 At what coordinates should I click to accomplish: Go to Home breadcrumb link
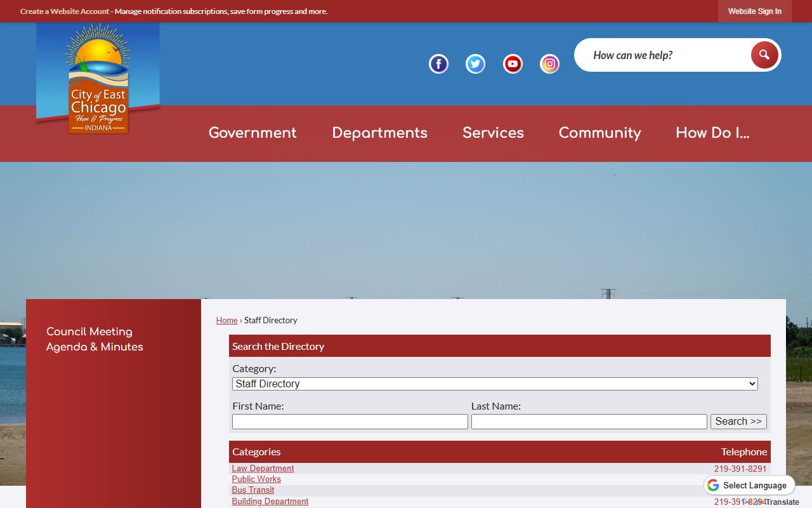coord(226,320)
